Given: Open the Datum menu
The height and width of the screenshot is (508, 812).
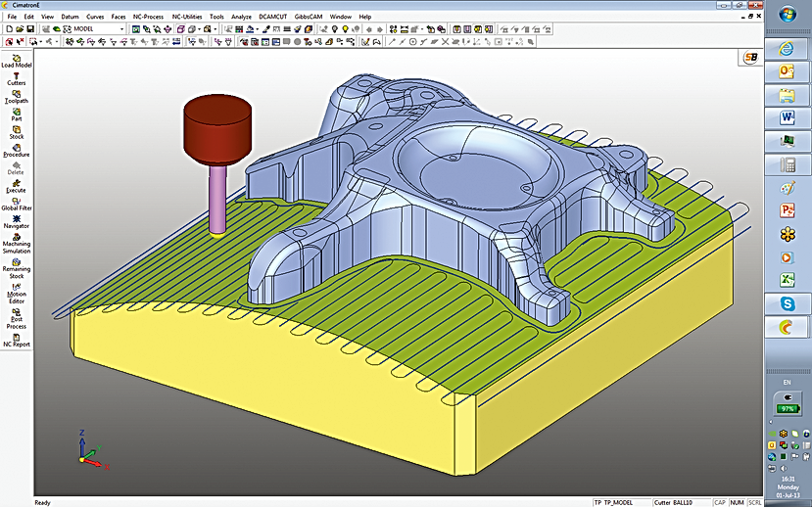Looking at the screenshot, I should [70, 17].
